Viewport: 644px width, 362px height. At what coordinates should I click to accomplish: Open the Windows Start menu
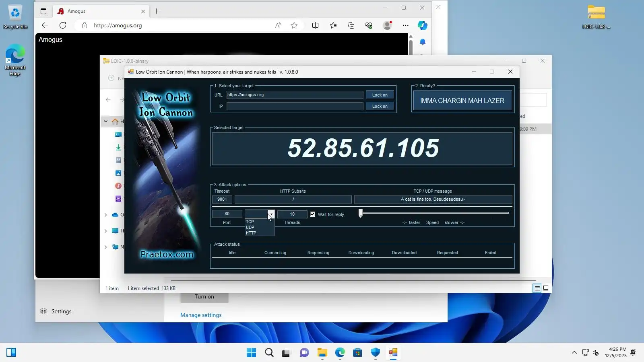[251, 353]
